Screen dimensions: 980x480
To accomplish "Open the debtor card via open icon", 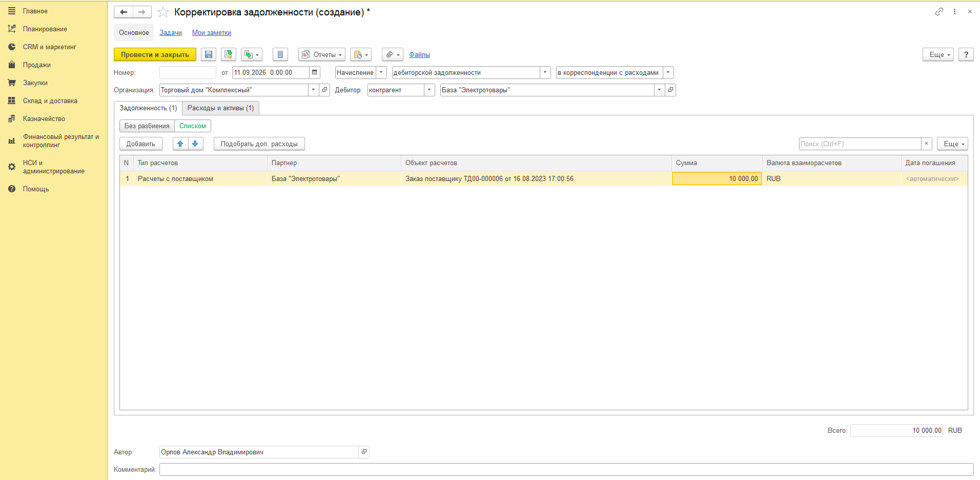I will [670, 90].
